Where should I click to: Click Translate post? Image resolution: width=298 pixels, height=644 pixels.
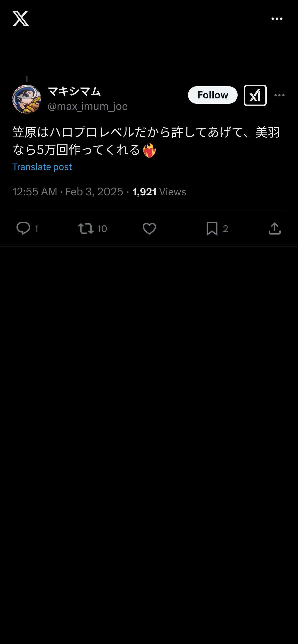click(x=42, y=167)
